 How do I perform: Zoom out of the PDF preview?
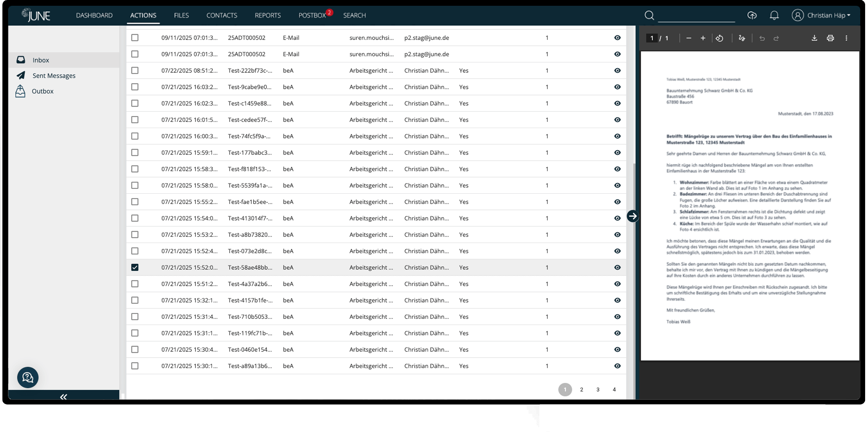tap(688, 38)
